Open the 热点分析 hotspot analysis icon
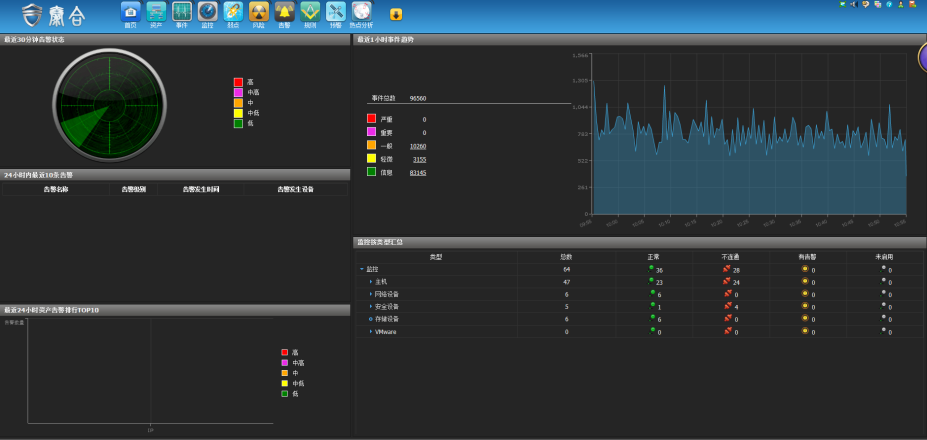Screen dimensions: 927x440 pos(361,12)
